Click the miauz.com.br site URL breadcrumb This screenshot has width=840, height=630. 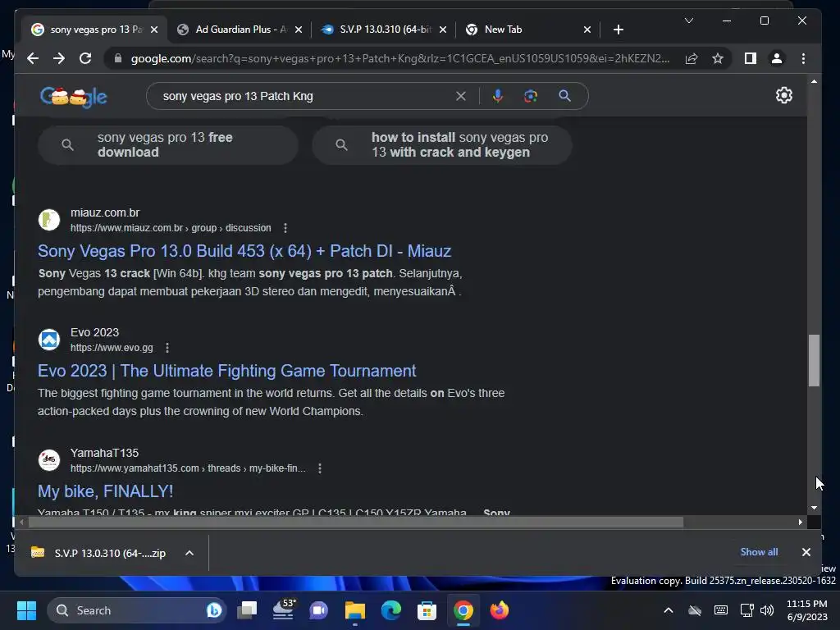pyautogui.click(x=171, y=228)
